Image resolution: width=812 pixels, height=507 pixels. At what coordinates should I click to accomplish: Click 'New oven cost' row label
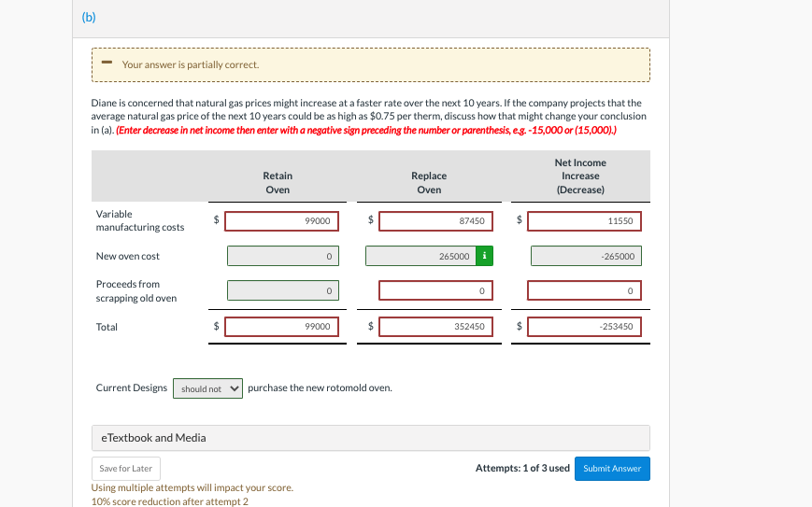point(128,256)
